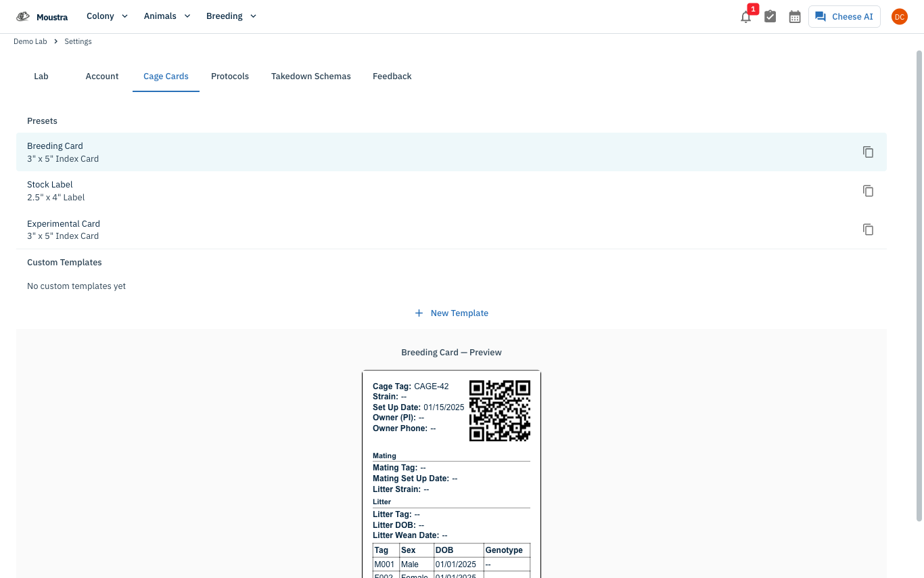Duplicate the Breeding Card preset

[x=868, y=152]
